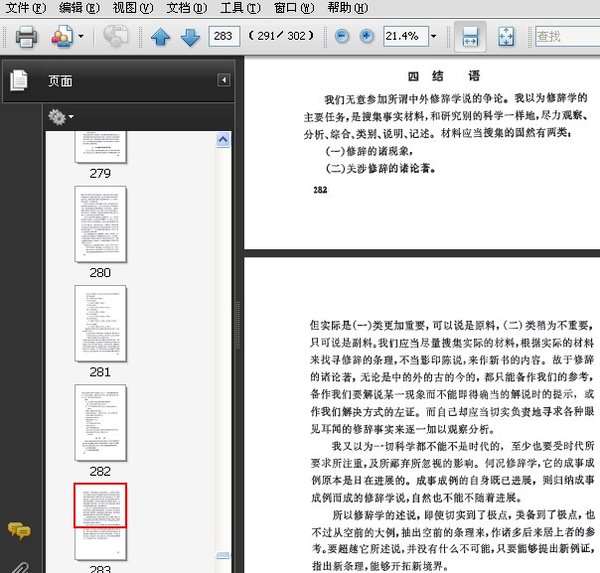Expand the zoom percentage dropdown arrow
This screenshot has width=600, height=573.
coord(433,37)
